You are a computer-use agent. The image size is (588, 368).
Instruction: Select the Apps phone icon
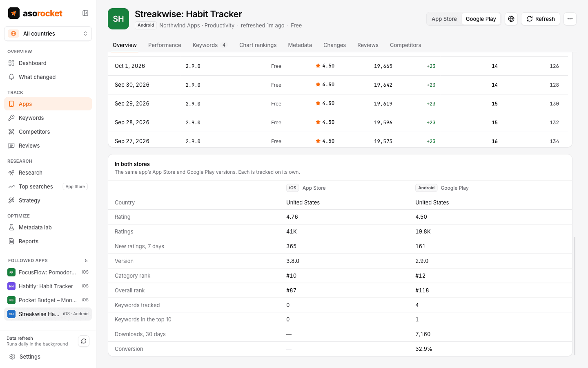pyautogui.click(x=11, y=104)
